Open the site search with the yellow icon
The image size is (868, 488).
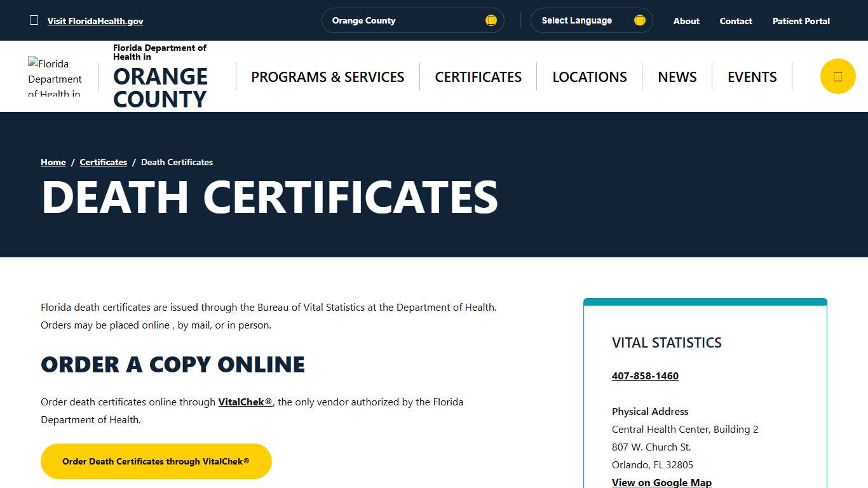pyautogui.click(x=837, y=76)
